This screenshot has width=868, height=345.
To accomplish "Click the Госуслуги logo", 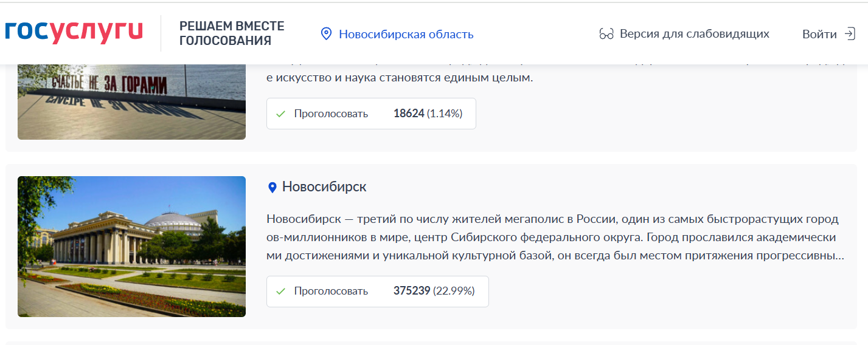I will [x=74, y=32].
